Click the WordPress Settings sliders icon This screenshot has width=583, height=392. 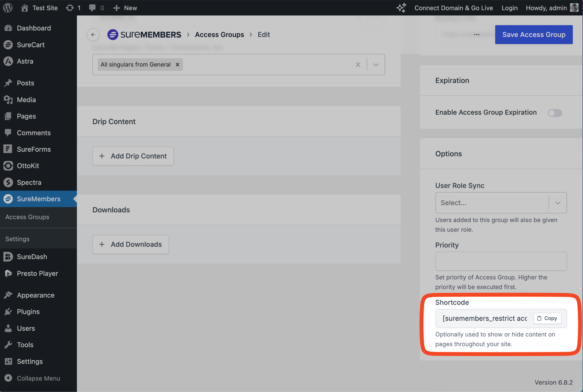(x=8, y=361)
